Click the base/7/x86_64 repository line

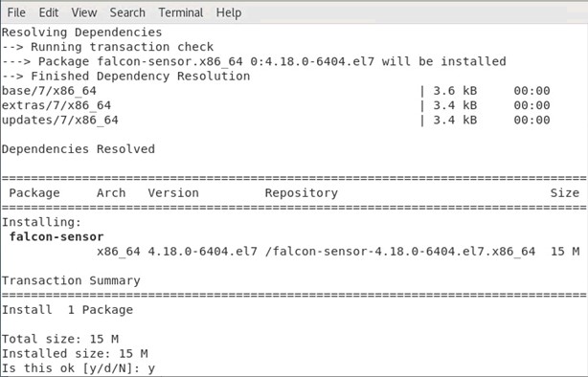coord(276,91)
